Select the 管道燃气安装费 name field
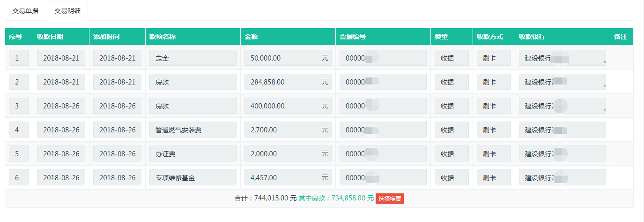Screen dimensions: 644x222 click(192, 130)
